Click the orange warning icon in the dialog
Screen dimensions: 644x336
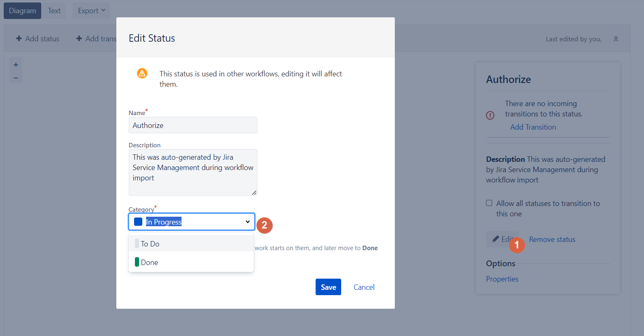(x=142, y=73)
